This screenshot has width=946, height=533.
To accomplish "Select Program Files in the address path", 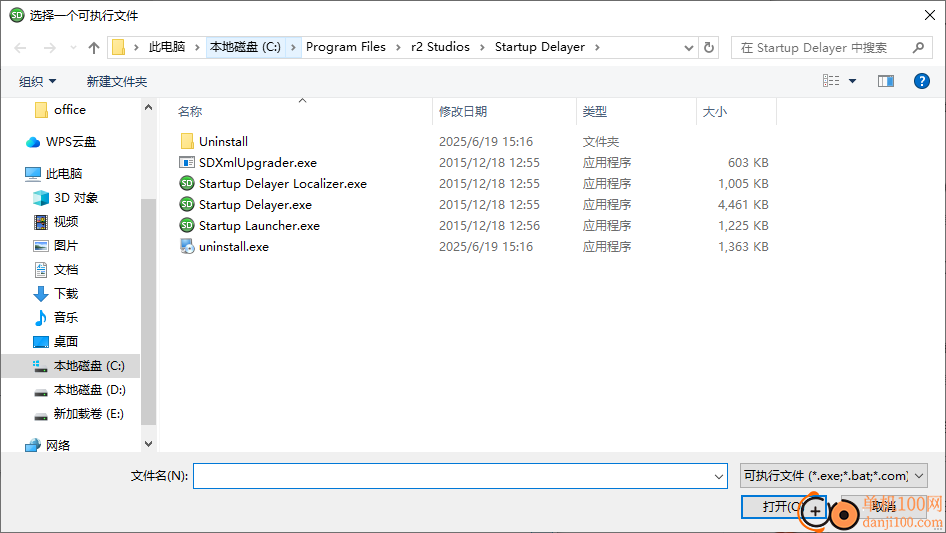I will (x=346, y=47).
